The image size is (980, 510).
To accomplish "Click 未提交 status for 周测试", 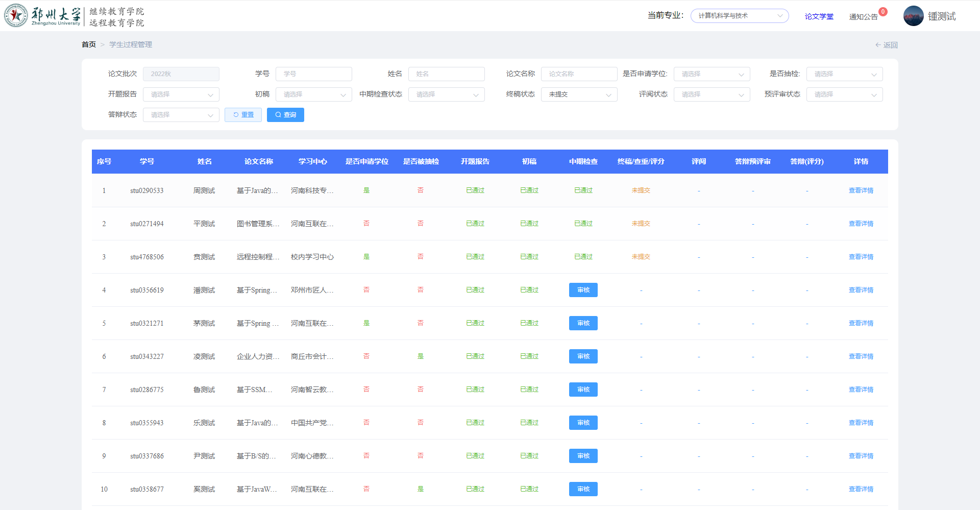I will (641, 190).
